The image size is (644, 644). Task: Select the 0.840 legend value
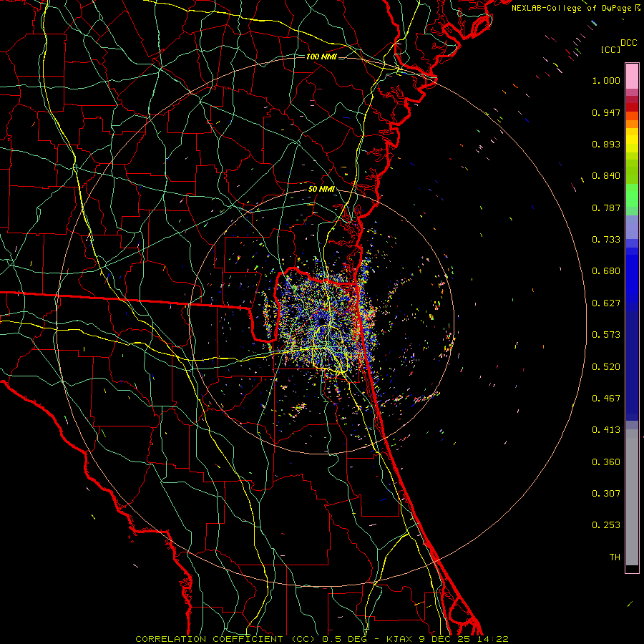606,176
